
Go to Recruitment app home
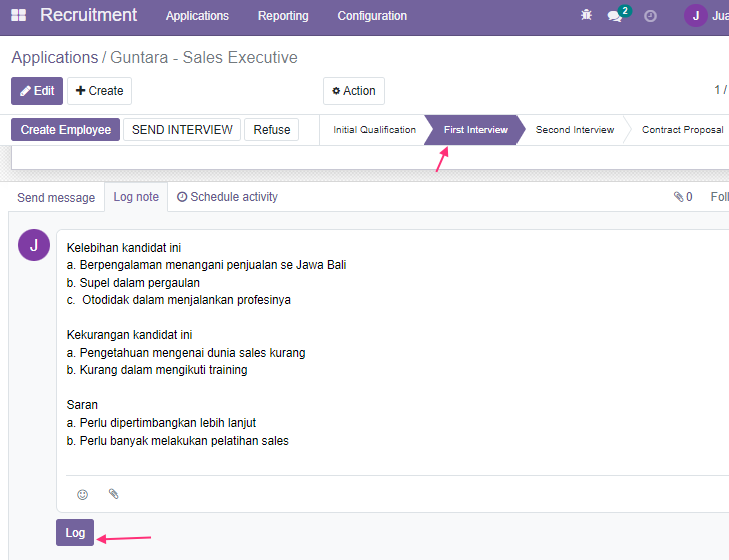click(88, 15)
